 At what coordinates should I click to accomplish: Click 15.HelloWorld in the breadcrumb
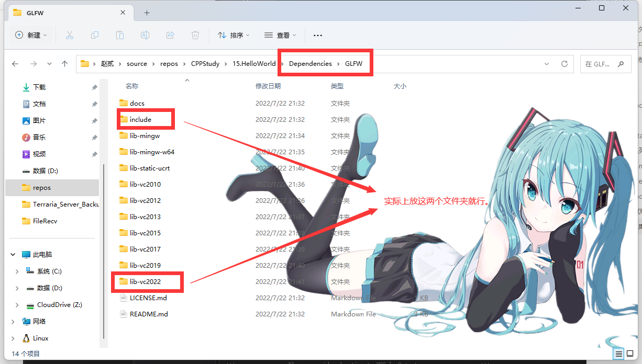click(x=254, y=64)
